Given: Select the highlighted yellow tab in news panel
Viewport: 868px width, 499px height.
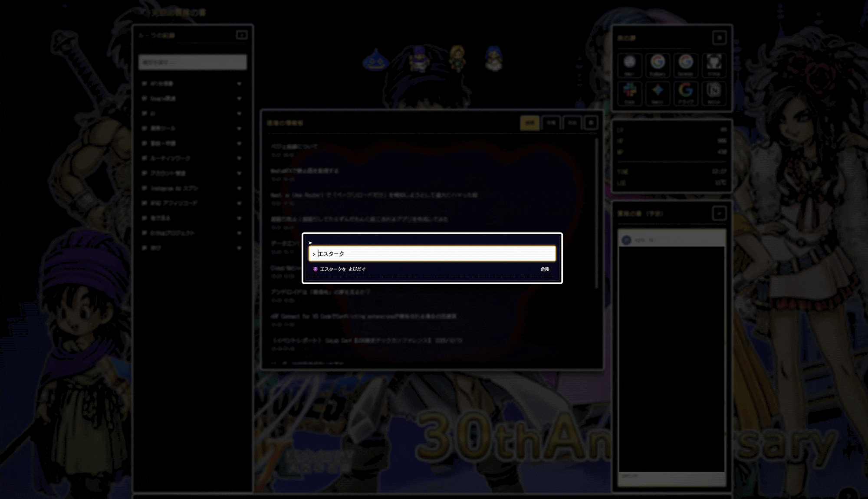Looking at the screenshot, I should (x=529, y=123).
